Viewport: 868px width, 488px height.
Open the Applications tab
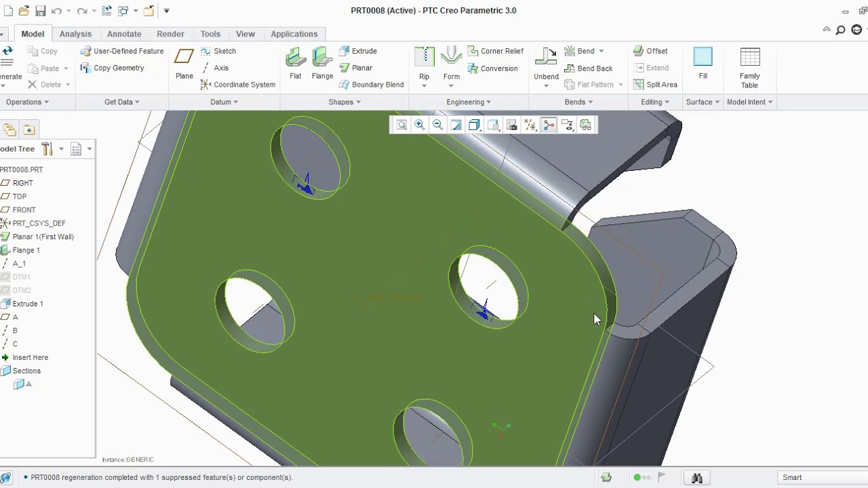click(294, 34)
